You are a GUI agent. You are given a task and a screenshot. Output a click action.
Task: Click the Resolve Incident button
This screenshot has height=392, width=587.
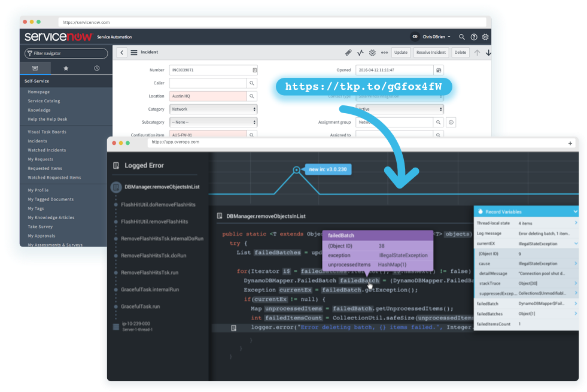431,53
